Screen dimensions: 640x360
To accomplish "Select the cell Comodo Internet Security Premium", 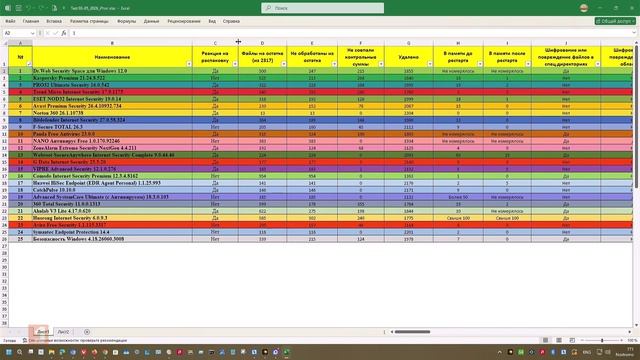I will (x=112, y=176).
